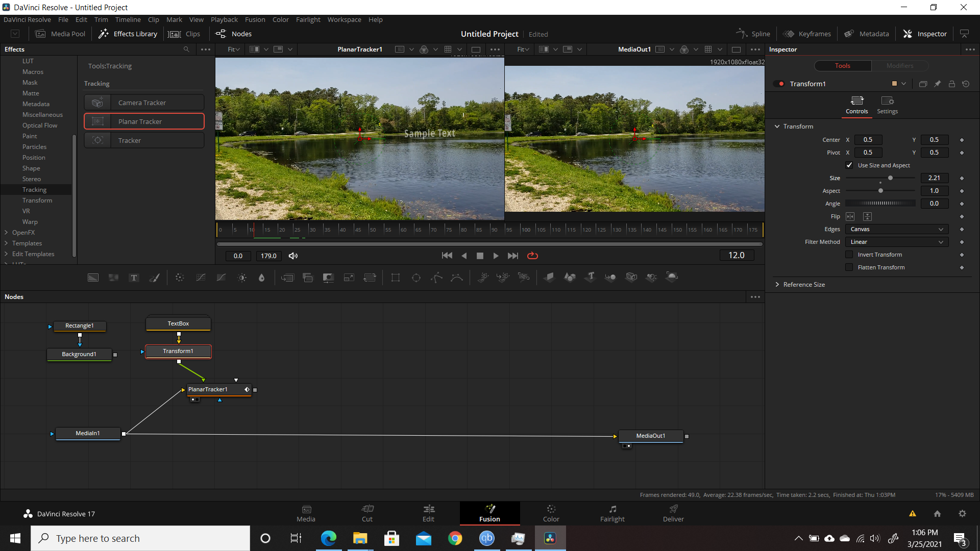Toggle the Effects Library panel
This screenshot has width=980, height=551.
click(x=128, y=34)
